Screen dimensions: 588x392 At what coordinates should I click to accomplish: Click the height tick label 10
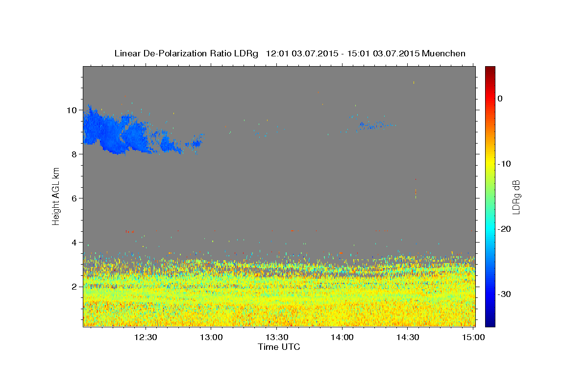coord(72,110)
